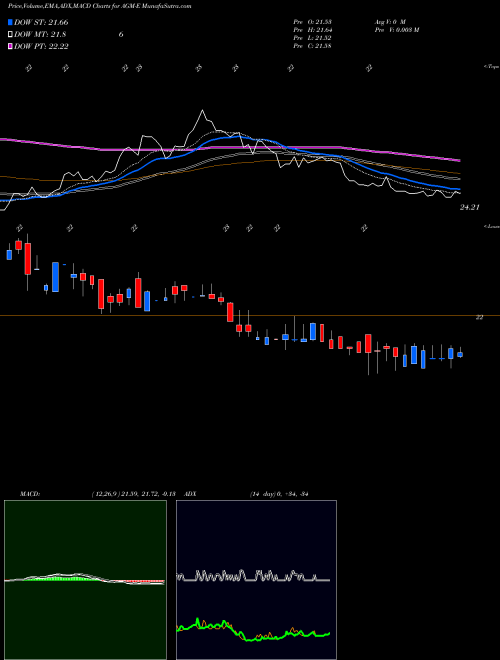Click the MACD values '(12,26,9) 21.59, 21.72, -0.13'

(136, 494)
